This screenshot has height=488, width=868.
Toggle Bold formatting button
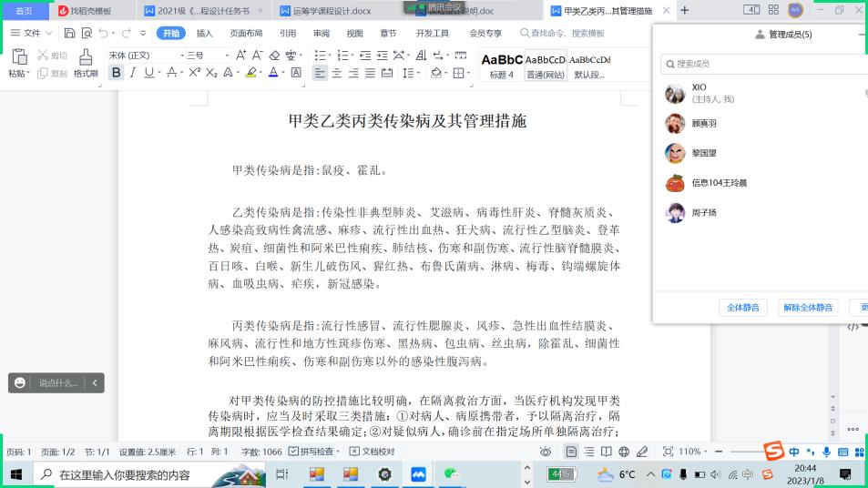[116, 73]
